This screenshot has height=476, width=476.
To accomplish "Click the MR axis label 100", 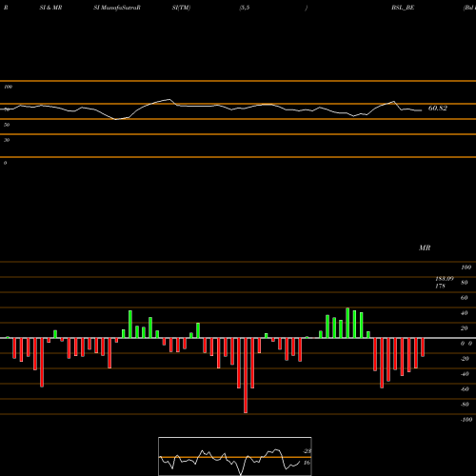I will tap(466, 268).
